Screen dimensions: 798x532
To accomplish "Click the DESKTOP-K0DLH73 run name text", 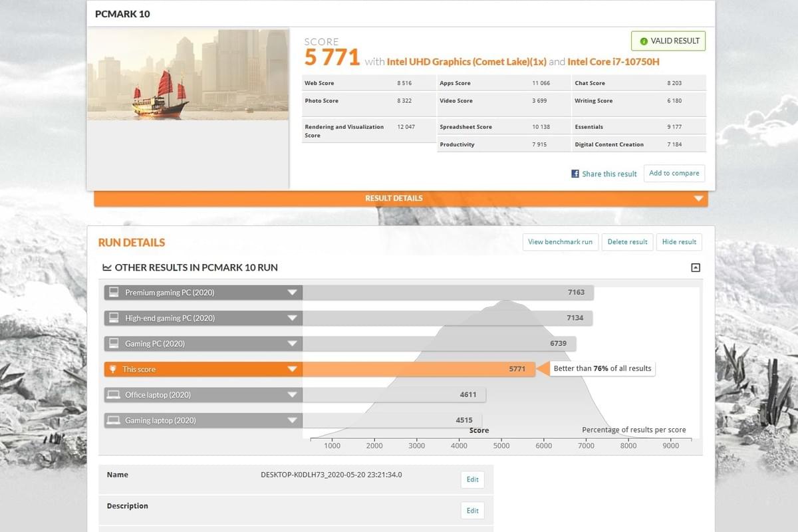I will point(332,475).
